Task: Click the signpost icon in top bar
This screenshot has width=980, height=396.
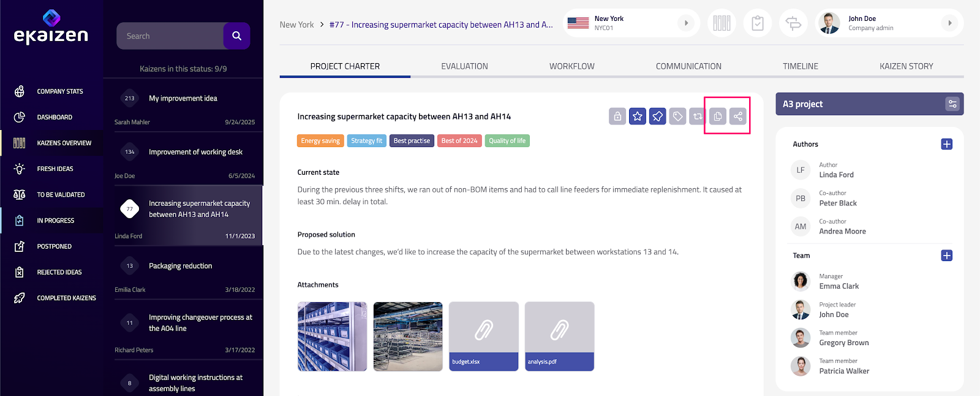Action: [x=793, y=23]
